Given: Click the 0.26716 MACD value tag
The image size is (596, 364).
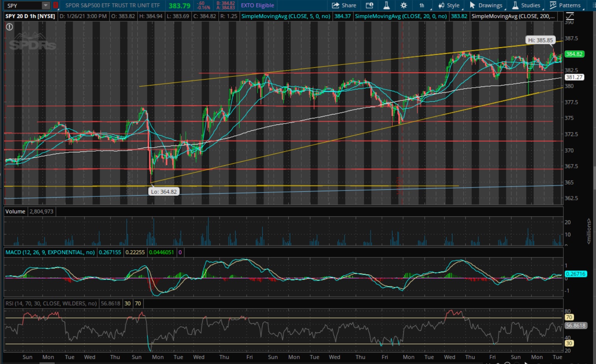Looking at the screenshot, I should [576, 274].
